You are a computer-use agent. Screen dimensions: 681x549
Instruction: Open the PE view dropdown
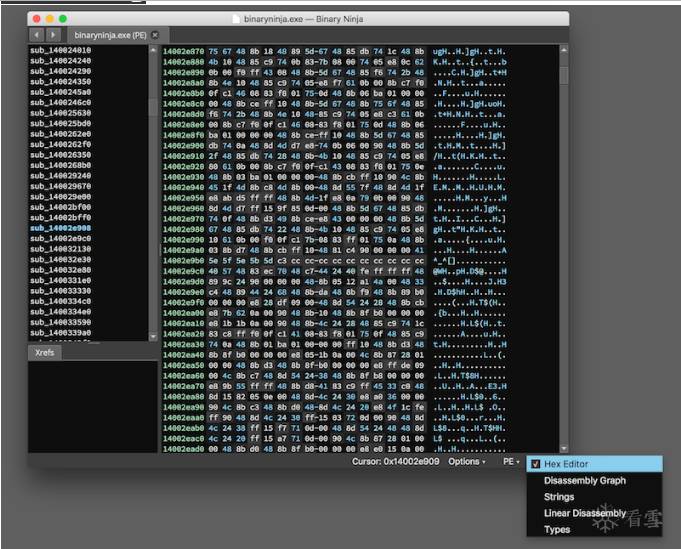tap(511, 462)
